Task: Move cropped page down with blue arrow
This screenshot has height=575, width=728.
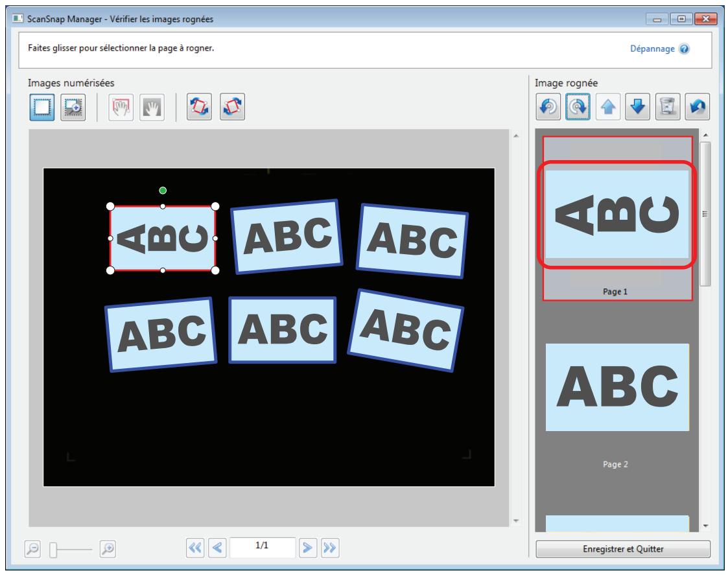Action: 637,107
